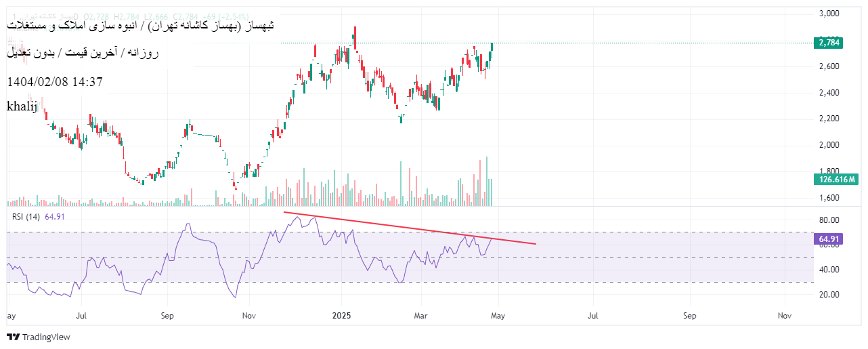The height and width of the screenshot is (349, 868).
Task: Click the 20.00 RSI scale label
Action: (829, 295)
